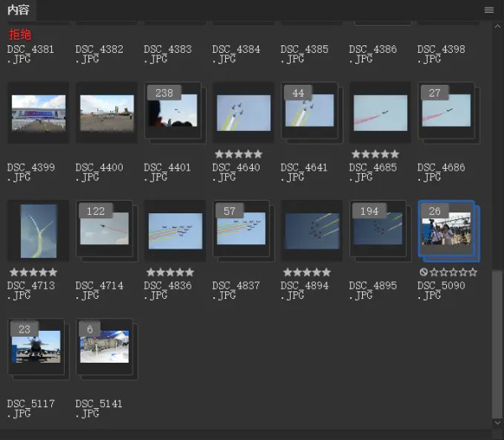Click the DSC_4714.JPG filename

point(99,291)
